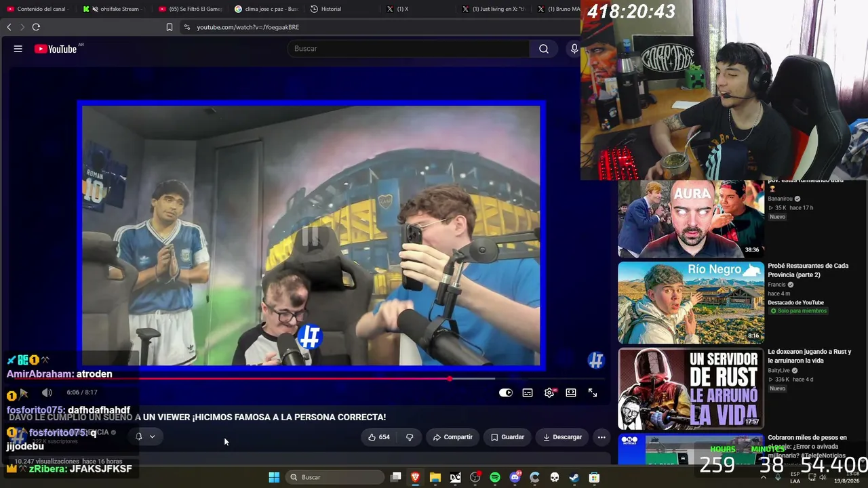Click the 'Solo para miembros' badge
Screen dimensions: 868x488
(x=799, y=311)
